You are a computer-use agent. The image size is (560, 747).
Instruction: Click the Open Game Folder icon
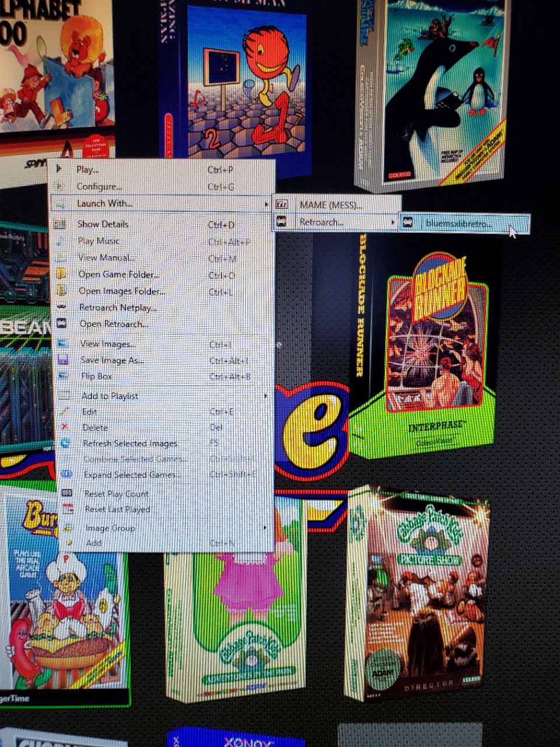60,274
